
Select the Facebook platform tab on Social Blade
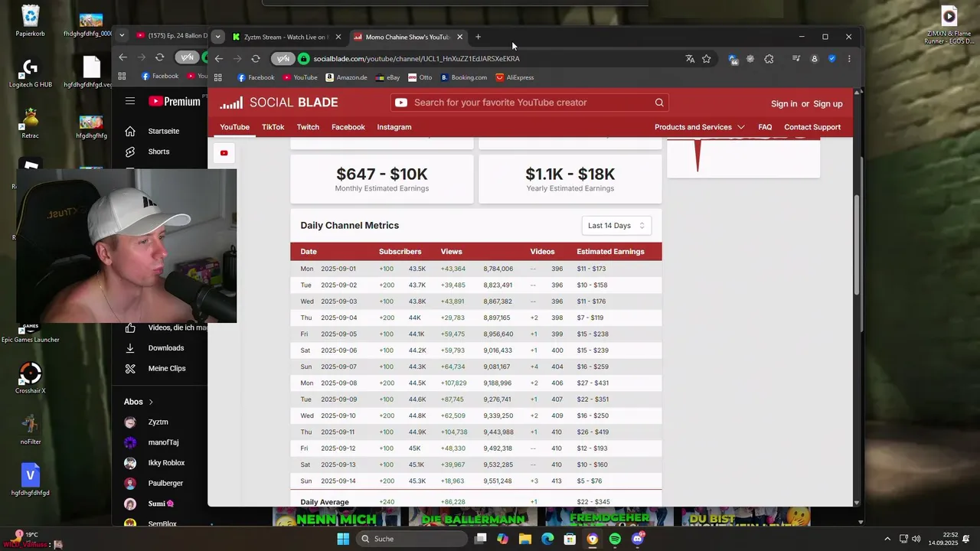coord(348,127)
